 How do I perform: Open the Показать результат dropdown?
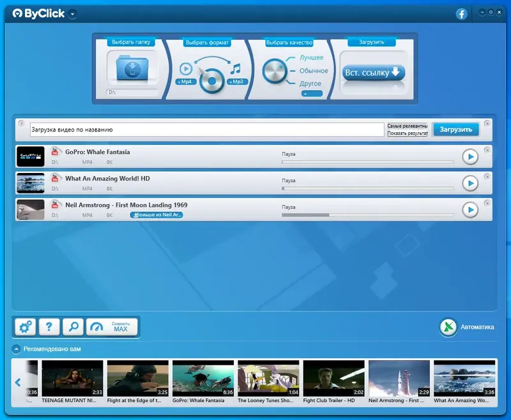[408, 133]
